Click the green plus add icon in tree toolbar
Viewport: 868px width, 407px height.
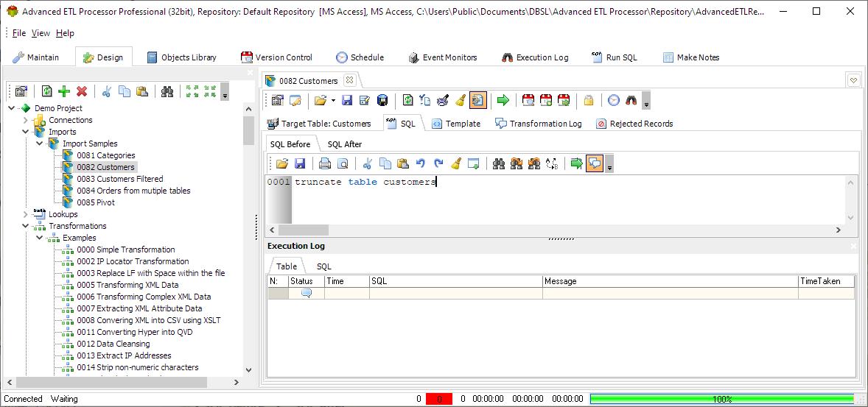(64, 92)
